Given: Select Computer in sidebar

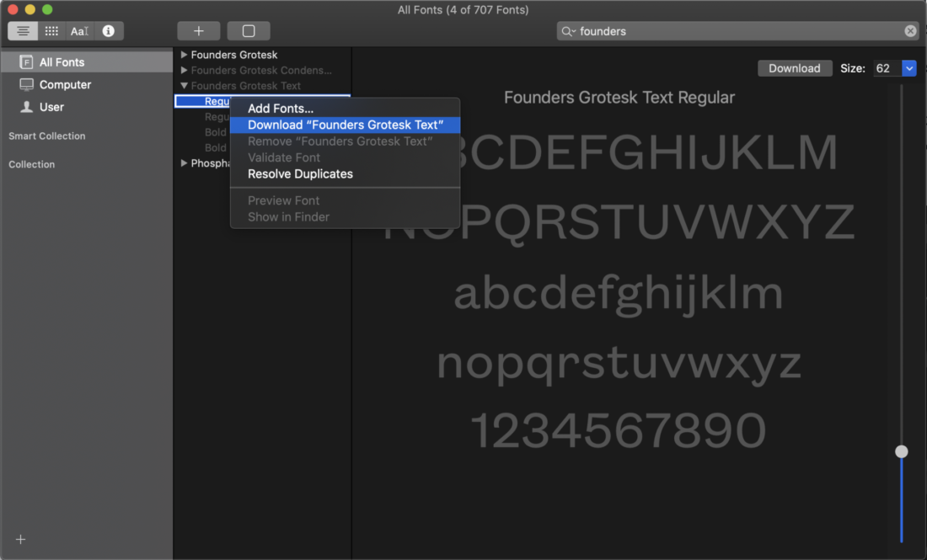Looking at the screenshot, I should tap(86, 84).
